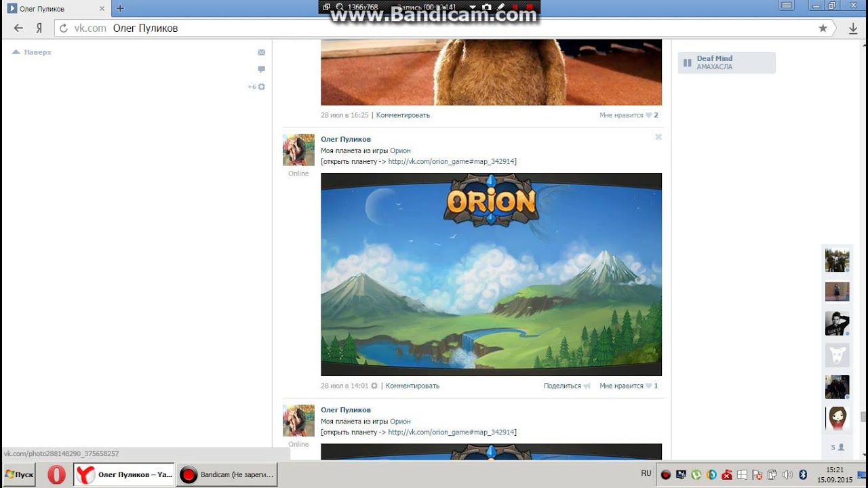This screenshot has height=488, width=868.
Task: Open power plug tray icon
Action: tap(772, 474)
